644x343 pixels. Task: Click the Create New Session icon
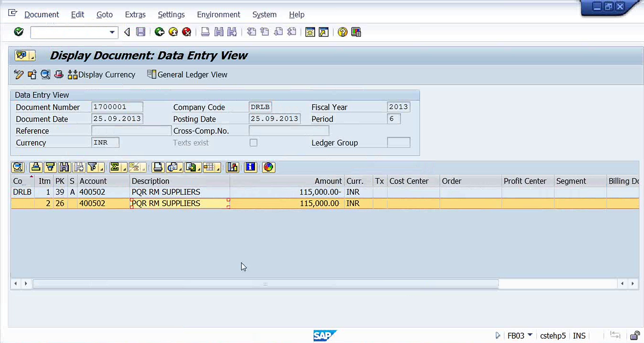click(x=310, y=32)
